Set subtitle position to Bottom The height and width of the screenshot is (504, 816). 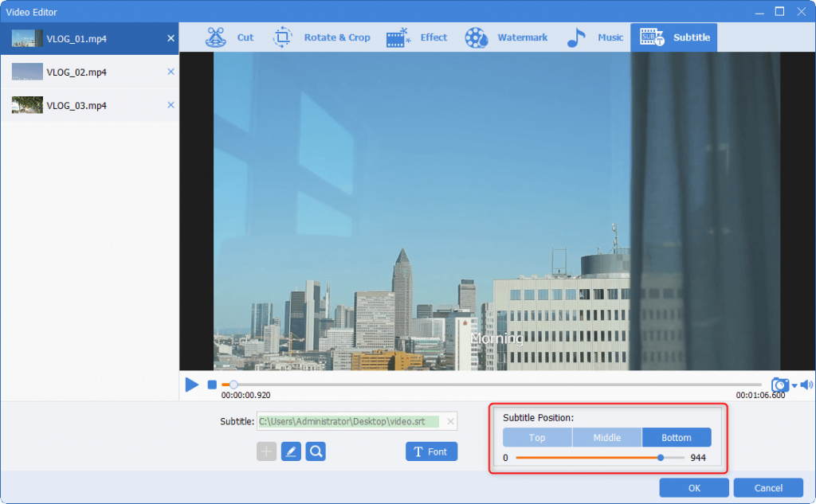pos(677,438)
